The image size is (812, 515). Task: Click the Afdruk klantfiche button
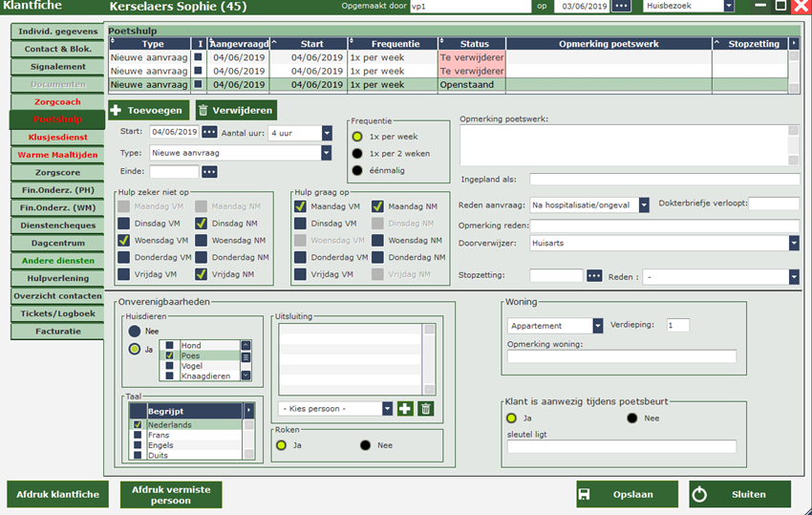(57, 494)
